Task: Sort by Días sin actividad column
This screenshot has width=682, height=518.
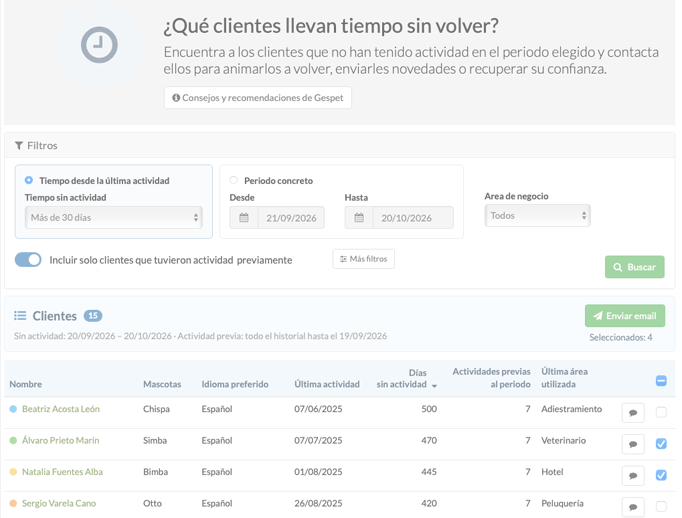Action: pyautogui.click(x=406, y=378)
